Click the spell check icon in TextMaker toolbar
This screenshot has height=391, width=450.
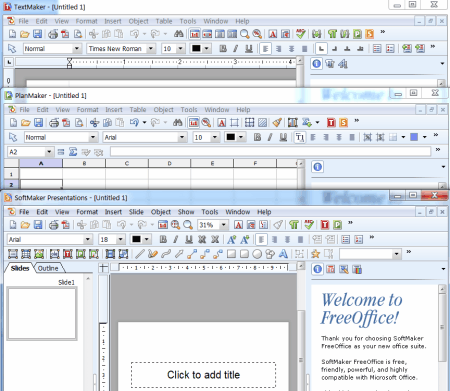301,34
